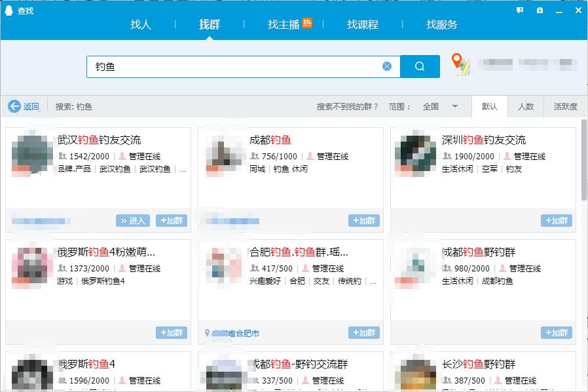Viewport: 588px width, 392px height.
Task: Click the search magnifier icon
Action: pyautogui.click(x=420, y=66)
